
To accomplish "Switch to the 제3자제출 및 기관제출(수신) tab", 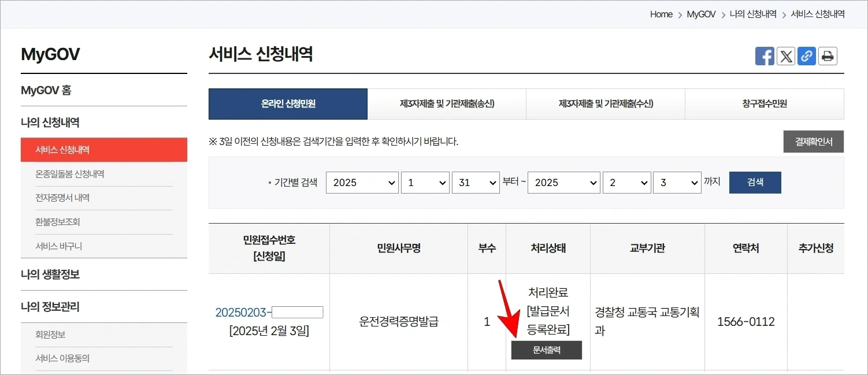I will click(605, 104).
